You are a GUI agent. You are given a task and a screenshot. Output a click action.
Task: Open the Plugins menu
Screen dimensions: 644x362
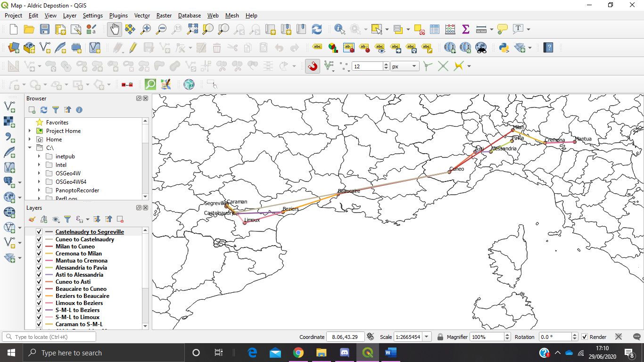coord(118,16)
